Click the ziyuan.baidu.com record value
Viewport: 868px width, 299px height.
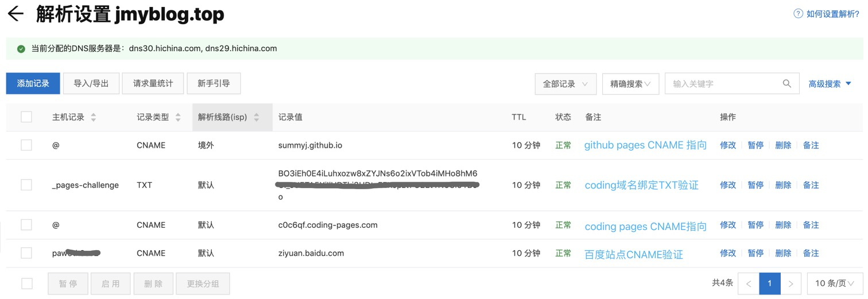coord(311,253)
